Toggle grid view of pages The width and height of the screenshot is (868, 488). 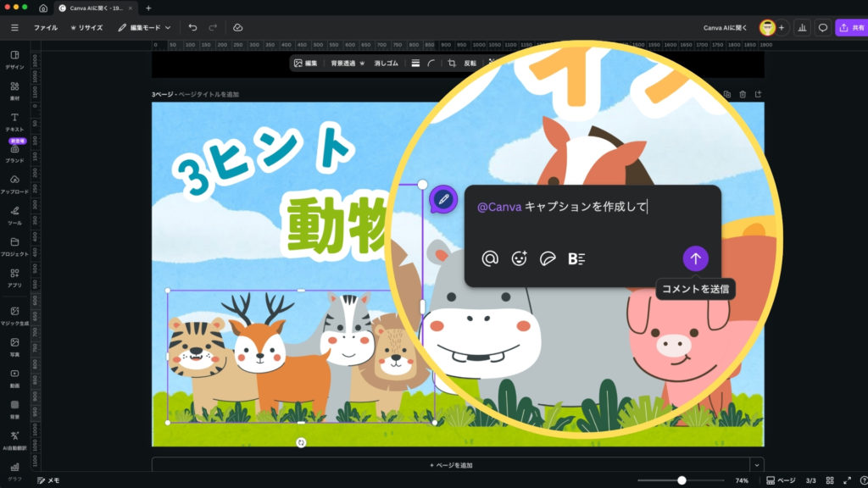click(x=830, y=480)
